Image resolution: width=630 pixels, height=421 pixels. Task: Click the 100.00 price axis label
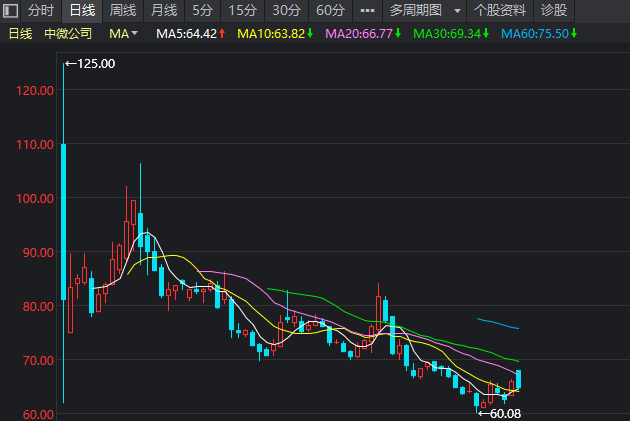click(x=35, y=198)
